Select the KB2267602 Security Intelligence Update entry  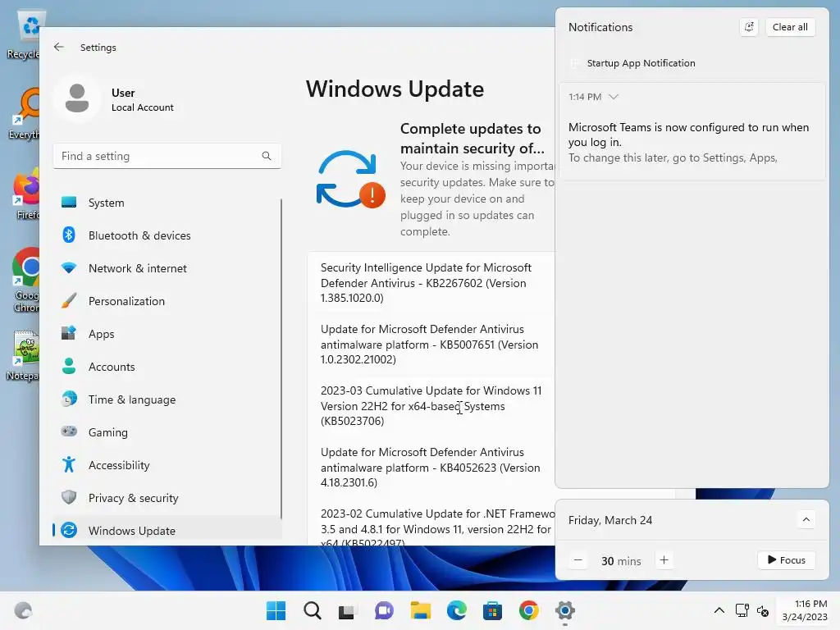click(431, 282)
